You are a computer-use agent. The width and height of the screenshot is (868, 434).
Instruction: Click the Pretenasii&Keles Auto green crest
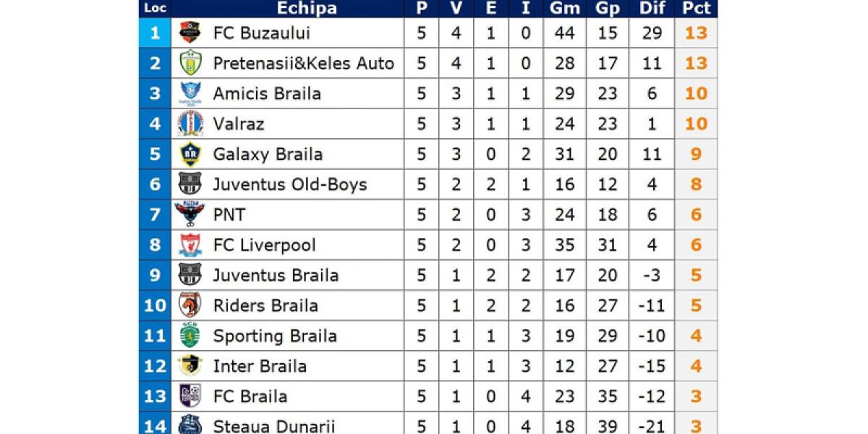coord(190,63)
